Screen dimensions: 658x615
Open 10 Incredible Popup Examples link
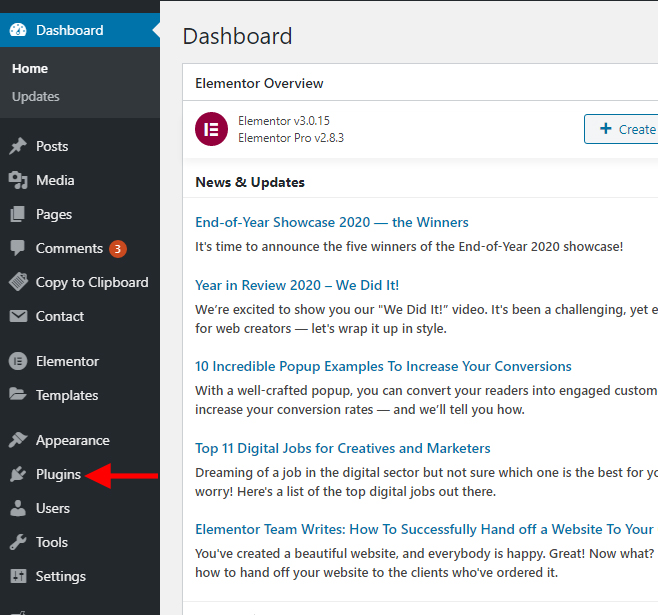[x=383, y=366]
